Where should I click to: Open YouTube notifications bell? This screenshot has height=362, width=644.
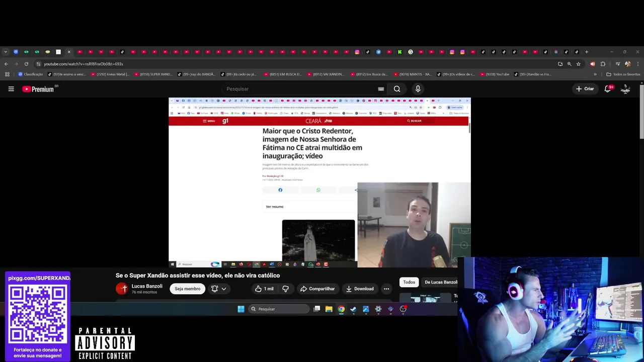tap(608, 88)
